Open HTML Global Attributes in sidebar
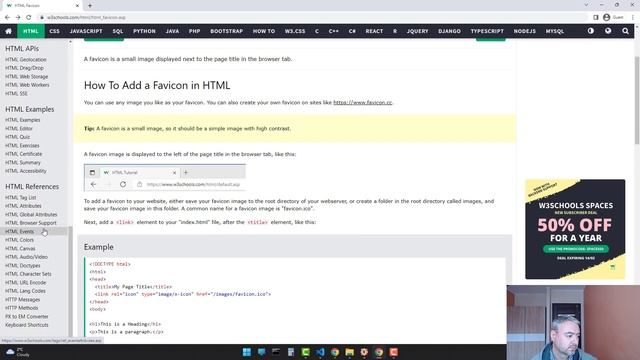The height and width of the screenshot is (360, 640). point(31,214)
